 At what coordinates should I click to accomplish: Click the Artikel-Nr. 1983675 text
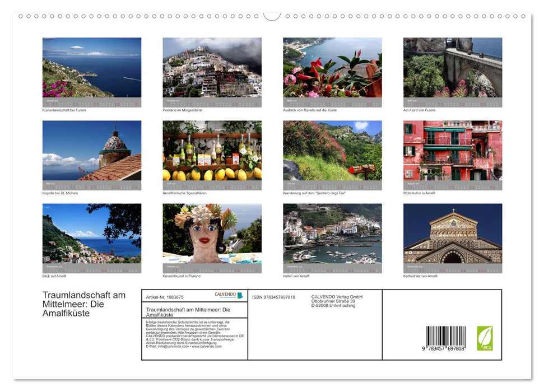pos(164,297)
